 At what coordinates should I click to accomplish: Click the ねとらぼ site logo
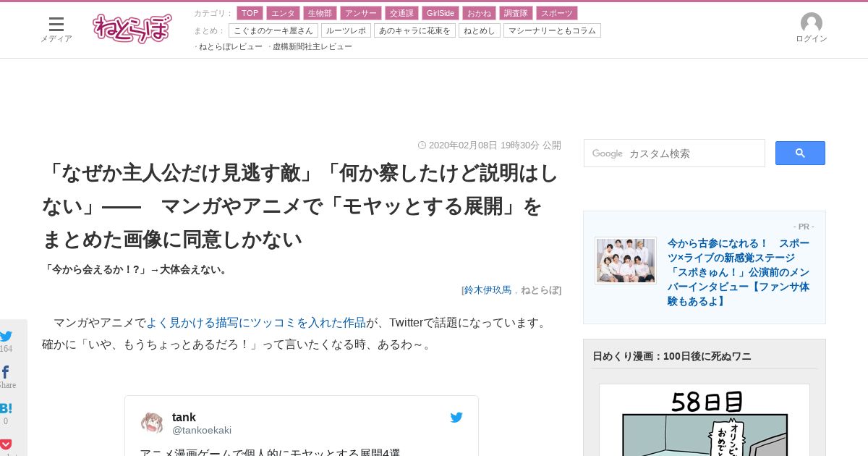coord(132,28)
